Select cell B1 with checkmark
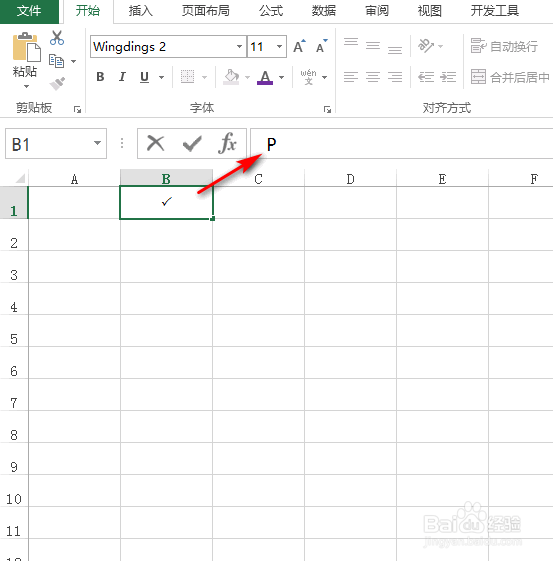The height and width of the screenshot is (561, 553). point(166,203)
